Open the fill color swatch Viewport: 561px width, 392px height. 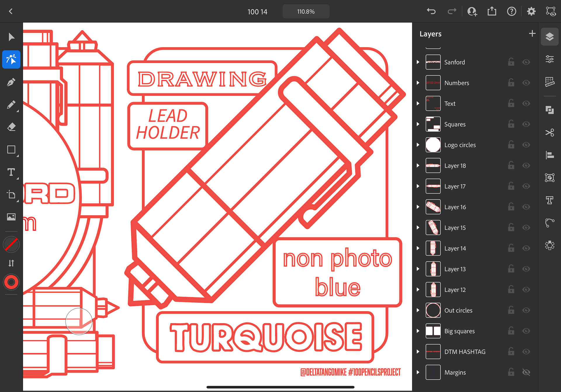(11, 244)
